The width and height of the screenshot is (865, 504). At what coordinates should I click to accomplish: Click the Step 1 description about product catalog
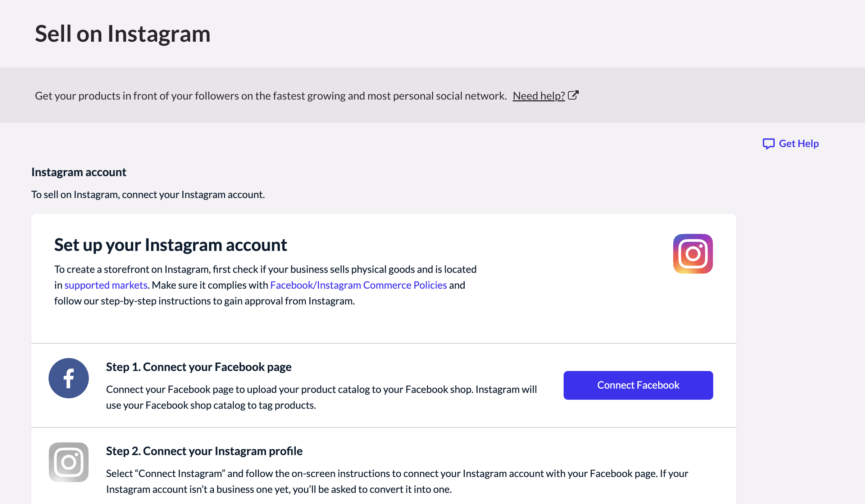321,397
